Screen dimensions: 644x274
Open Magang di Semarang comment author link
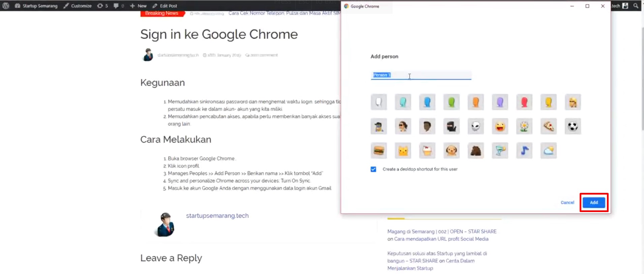(x=442, y=232)
